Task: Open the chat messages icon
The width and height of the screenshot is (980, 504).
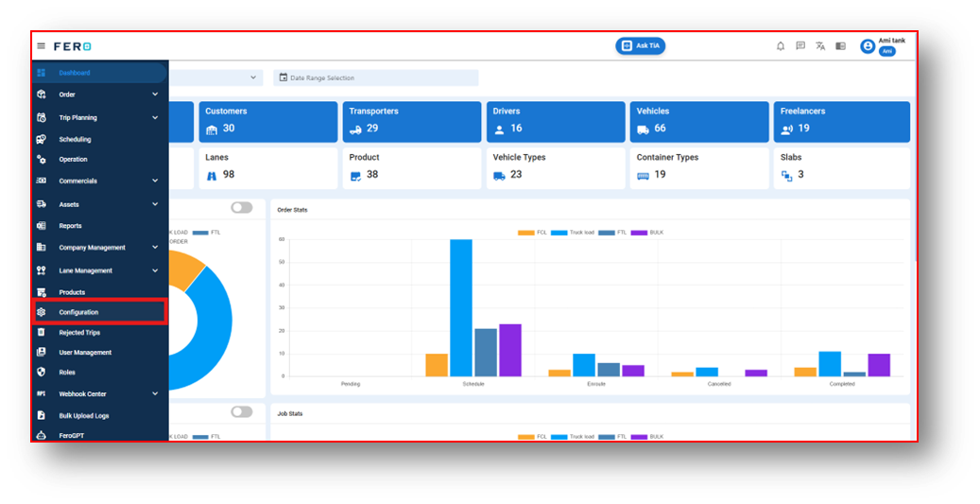Action: (800, 46)
